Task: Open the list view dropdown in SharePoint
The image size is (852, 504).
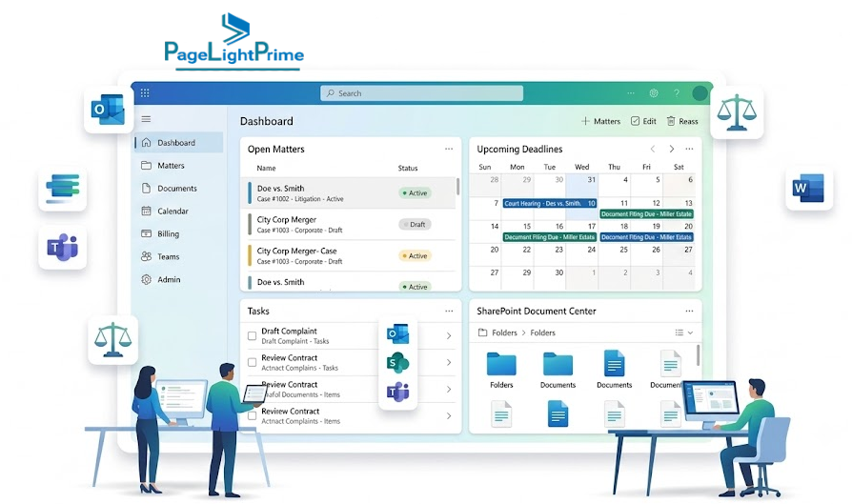Action: click(x=683, y=333)
